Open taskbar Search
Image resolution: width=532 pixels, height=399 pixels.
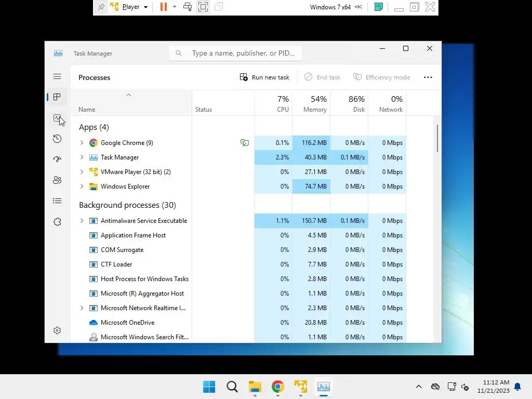pyautogui.click(x=232, y=387)
